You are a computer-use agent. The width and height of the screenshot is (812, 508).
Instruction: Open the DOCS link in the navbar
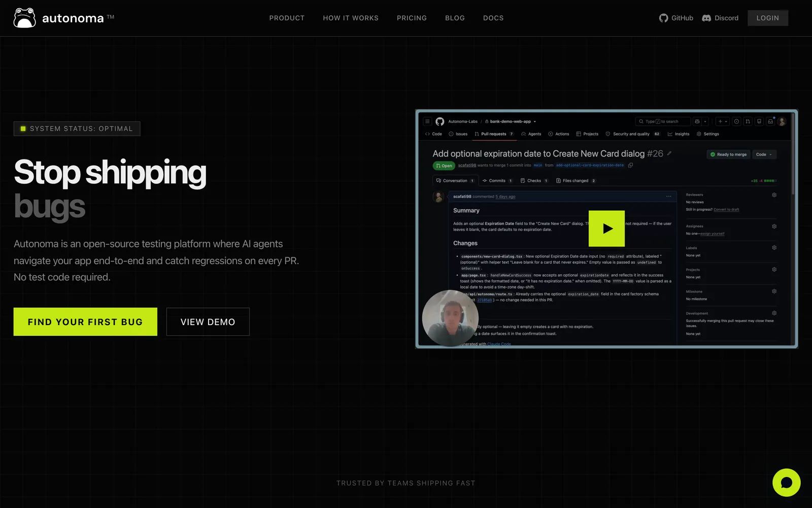pyautogui.click(x=493, y=18)
